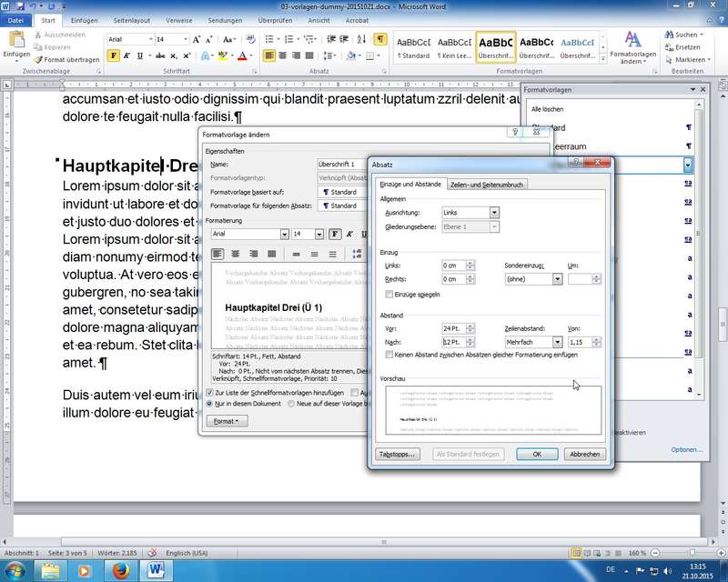Open the Seitenlayout ribbon tab
Image resolution: width=728 pixels, height=582 pixels.
point(133,19)
